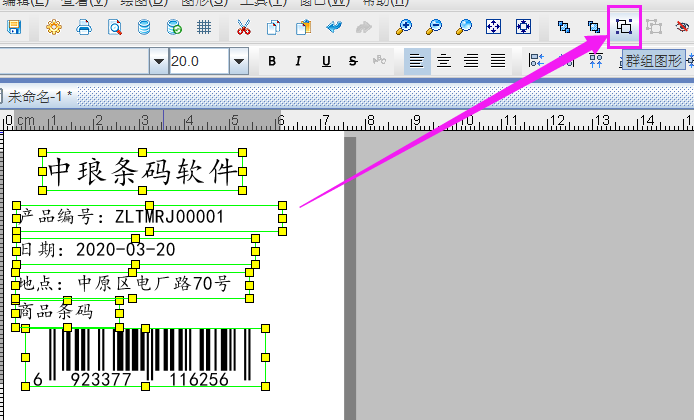
Task: Click the blue Undo arrow icon
Action: tap(335, 27)
